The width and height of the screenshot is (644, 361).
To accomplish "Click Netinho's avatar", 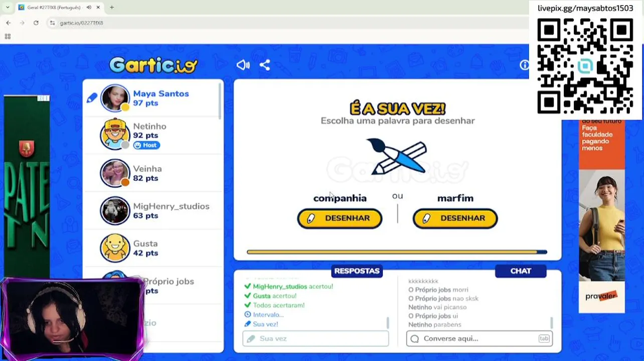I will 115,134.
